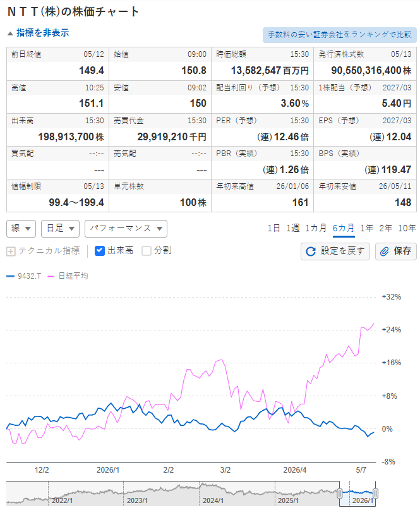
Task: Click the 年初来高値 value 161
Action: (x=301, y=203)
